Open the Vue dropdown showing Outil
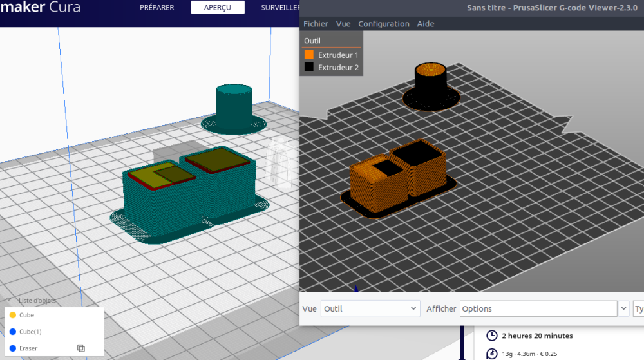Viewport: 644px width, 360px height. tap(370, 308)
